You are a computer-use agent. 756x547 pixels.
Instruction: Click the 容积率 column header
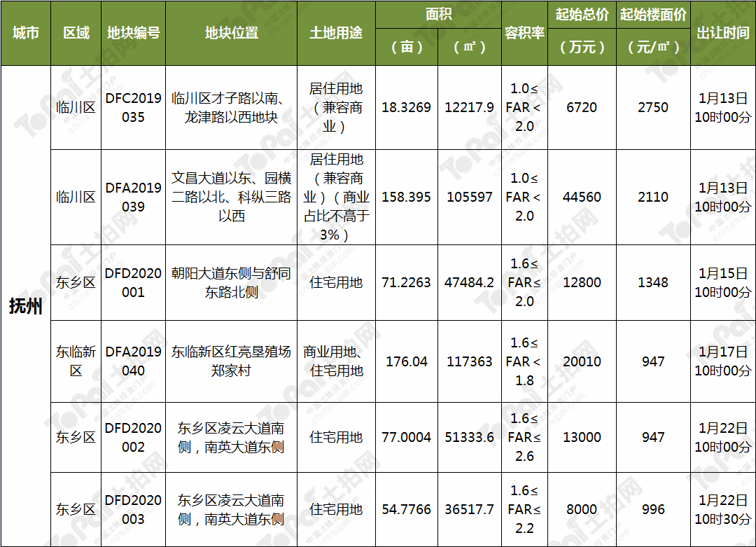click(x=524, y=32)
